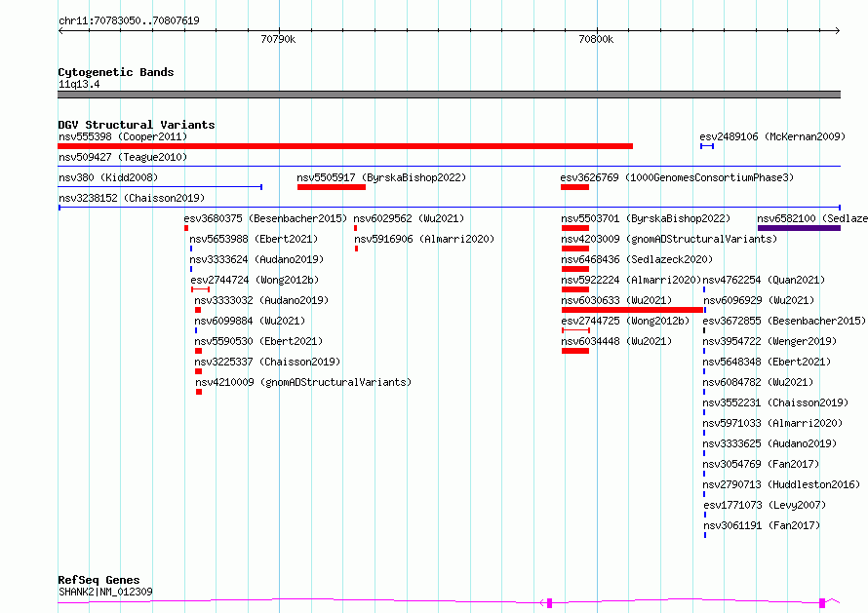Click nsv5653988 (Ebert2021) label

click(255, 239)
